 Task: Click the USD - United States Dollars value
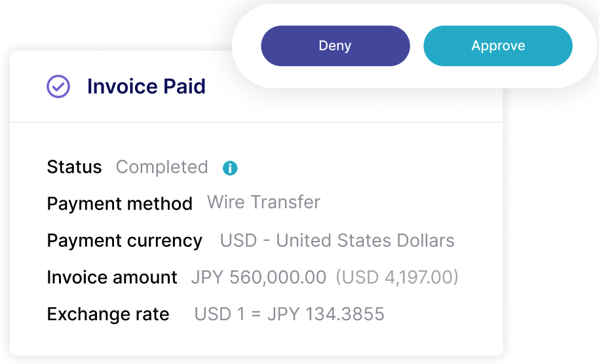pos(337,240)
